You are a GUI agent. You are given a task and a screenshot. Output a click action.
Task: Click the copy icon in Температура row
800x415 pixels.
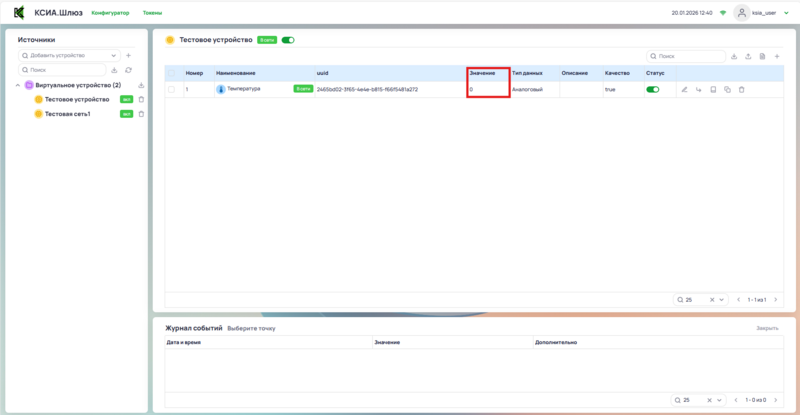727,89
